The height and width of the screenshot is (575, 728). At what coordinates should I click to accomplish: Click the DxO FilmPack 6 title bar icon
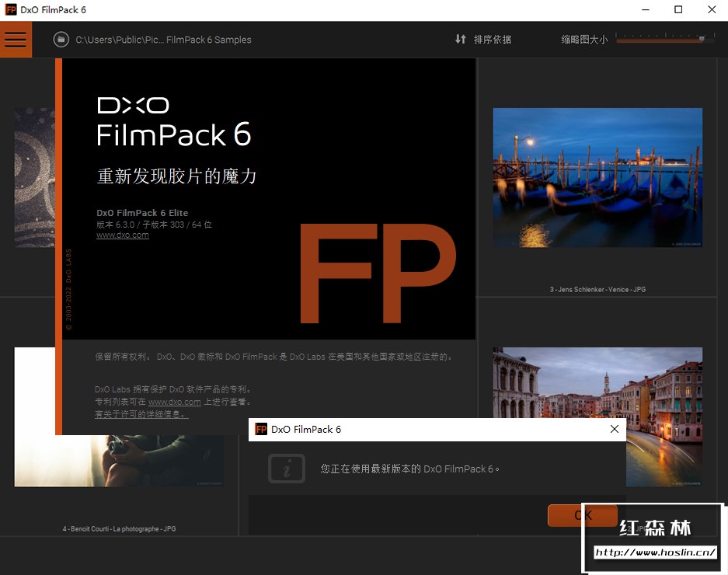(11, 10)
